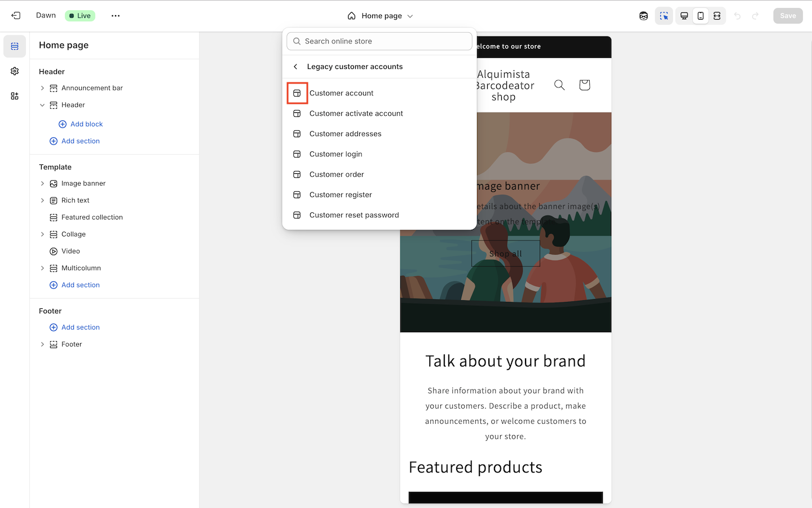The image size is (812, 508).
Task: Click the cart icon in store preview
Action: pos(584,85)
